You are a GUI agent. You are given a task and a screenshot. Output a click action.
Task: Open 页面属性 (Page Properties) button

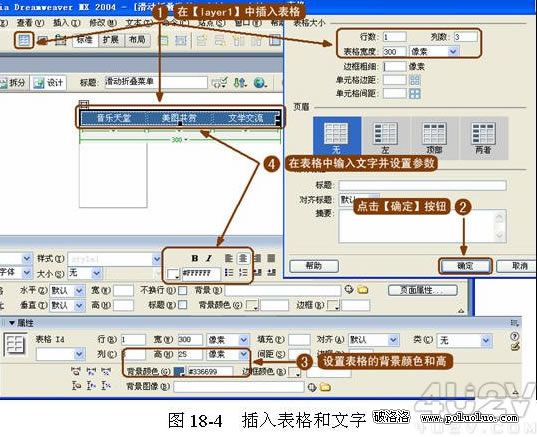coord(423,290)
